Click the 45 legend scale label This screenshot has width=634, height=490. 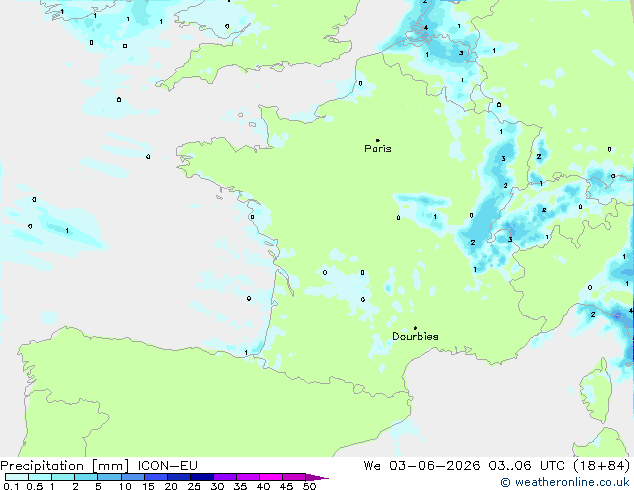click(286, 486)
